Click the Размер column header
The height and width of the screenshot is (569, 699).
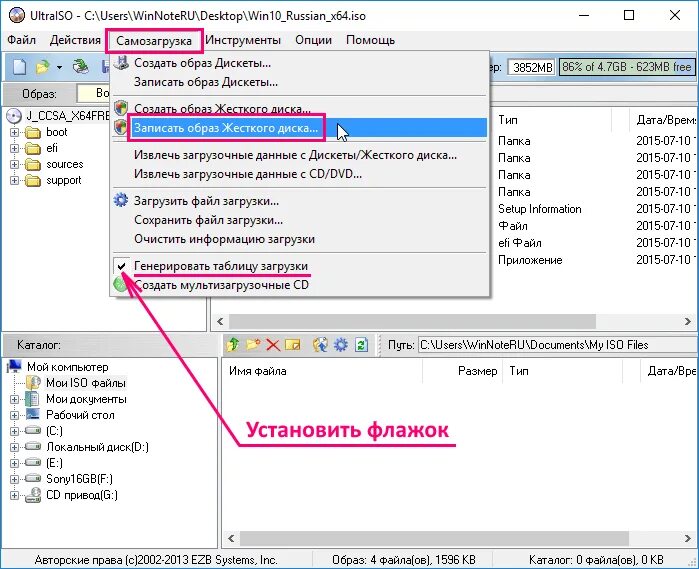tap(463, 371)
